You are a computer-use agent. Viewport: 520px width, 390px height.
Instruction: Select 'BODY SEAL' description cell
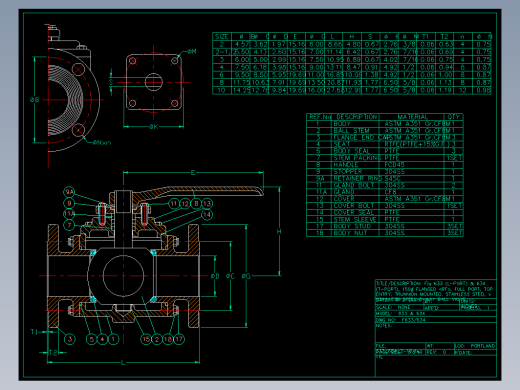click(x=352, y=151)
